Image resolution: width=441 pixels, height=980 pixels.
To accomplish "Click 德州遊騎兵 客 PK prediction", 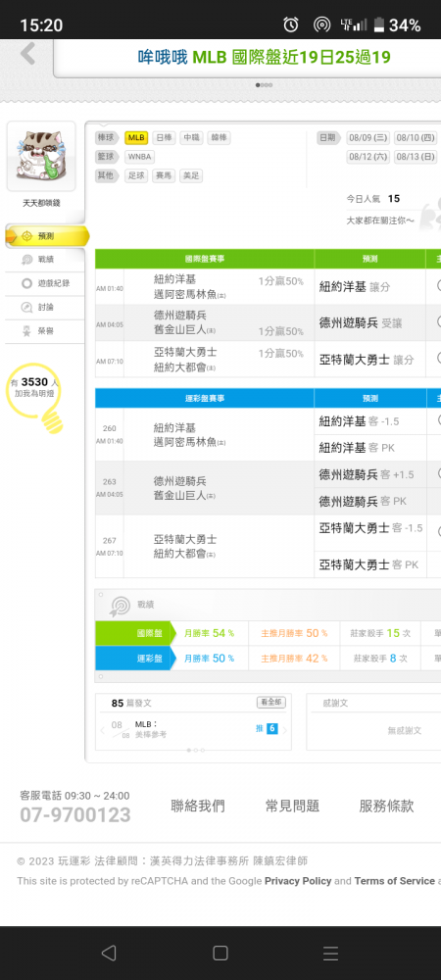I will 363,501.
